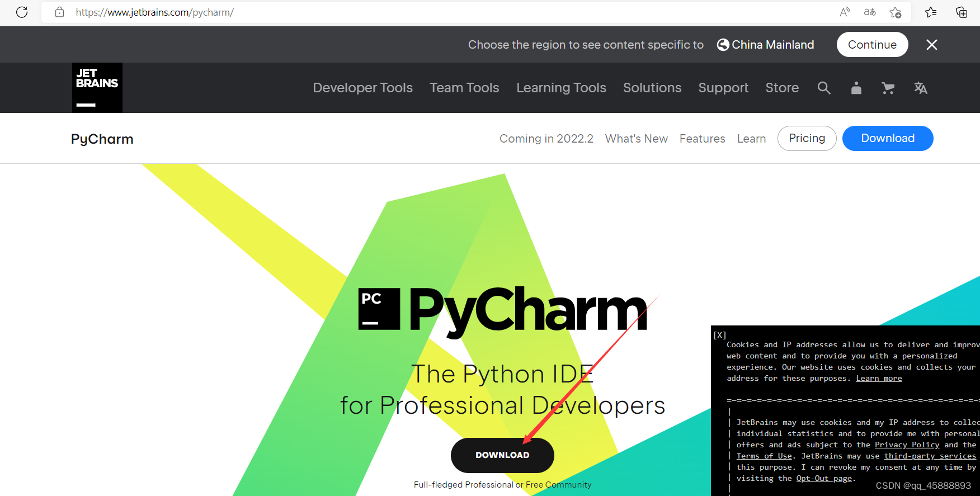Open the Terms of Use link
This screenshot has height=496, width=980.
click(764, 456)
